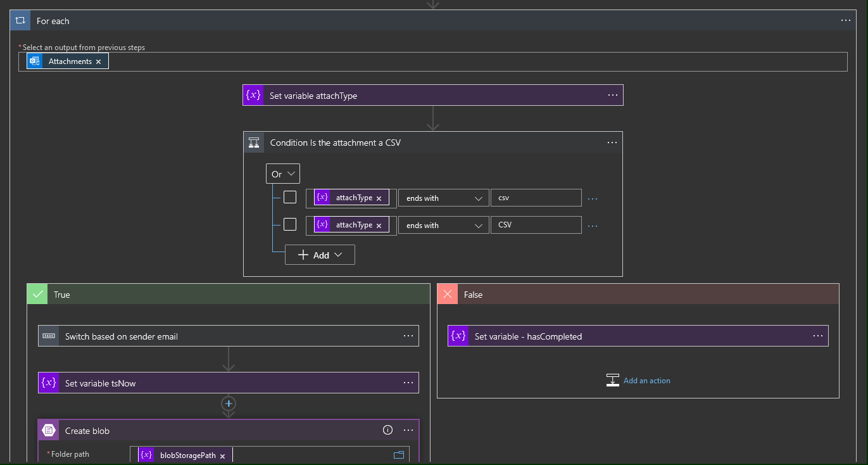Image resolution: width=868 pixels, height=465 pixels.
Task: Click the plus button above Create blob
Action: [228, 404]
